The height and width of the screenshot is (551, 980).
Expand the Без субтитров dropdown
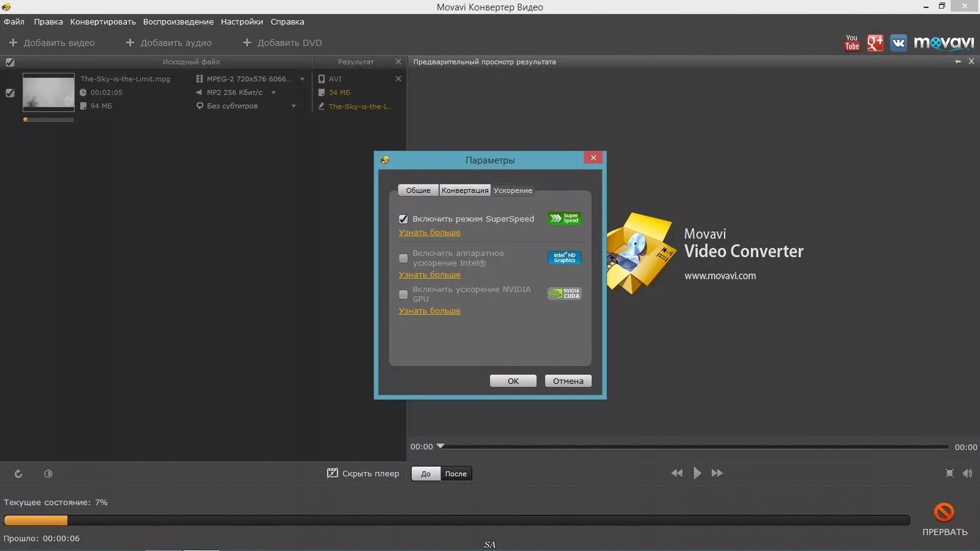293,106
